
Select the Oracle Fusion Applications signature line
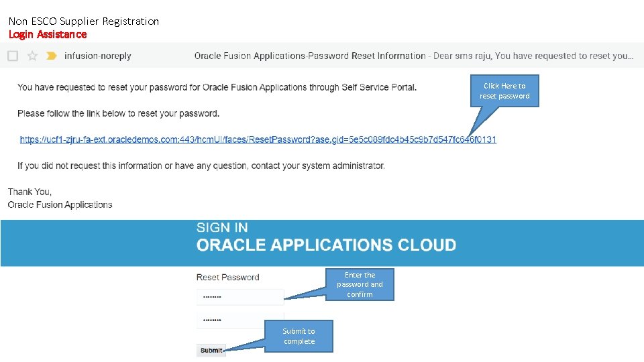coord(60,205)
